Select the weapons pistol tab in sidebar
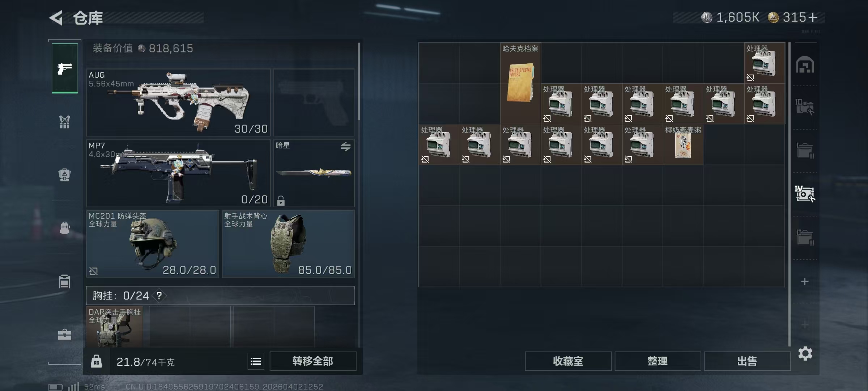Screen dimensions: 868x391 pyautogui.click(x=65, y=68)
